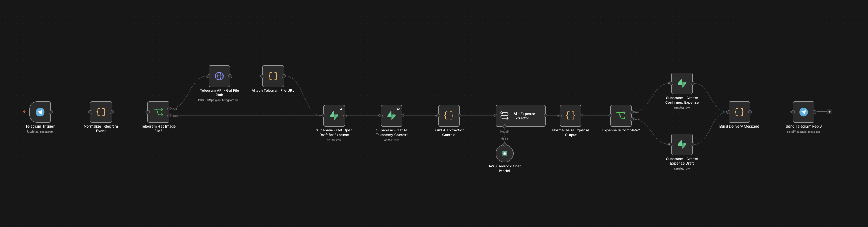Open the Supabase - Get Open Draft node
The image size is (868, 227).
pyautogui.click(x=334, y=116)
